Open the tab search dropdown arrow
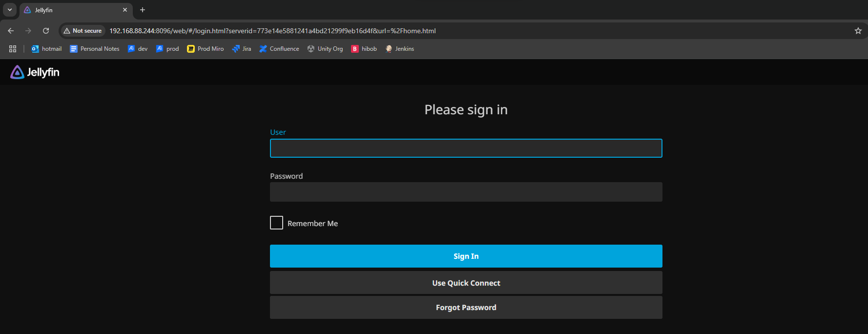The image size is (868, 334). tap(10, 10)
